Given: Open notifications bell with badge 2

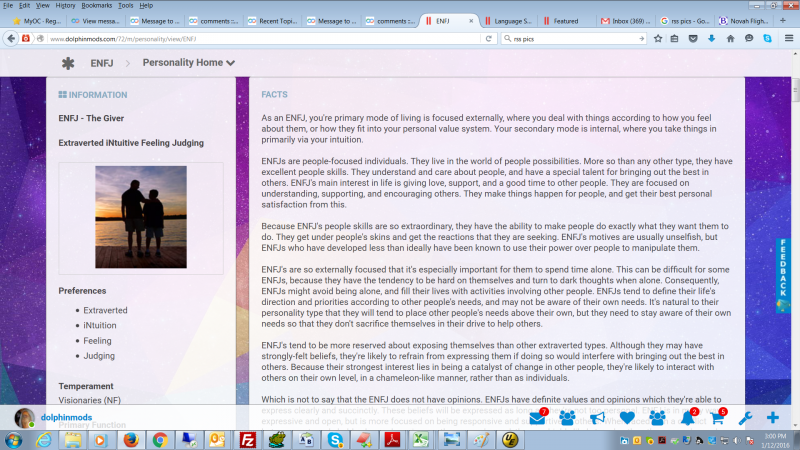Looking at the screenshot, I should 689,418.
